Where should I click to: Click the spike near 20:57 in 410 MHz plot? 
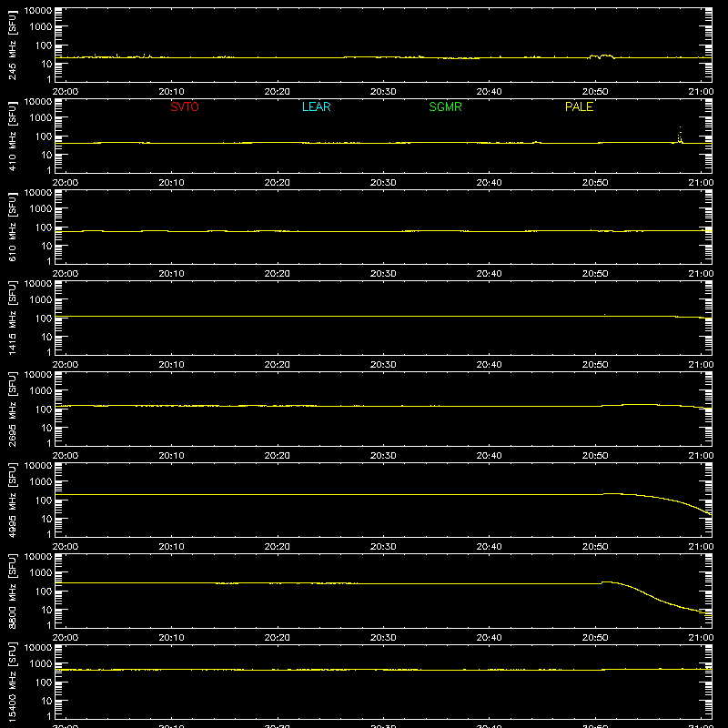click(680, 136)
